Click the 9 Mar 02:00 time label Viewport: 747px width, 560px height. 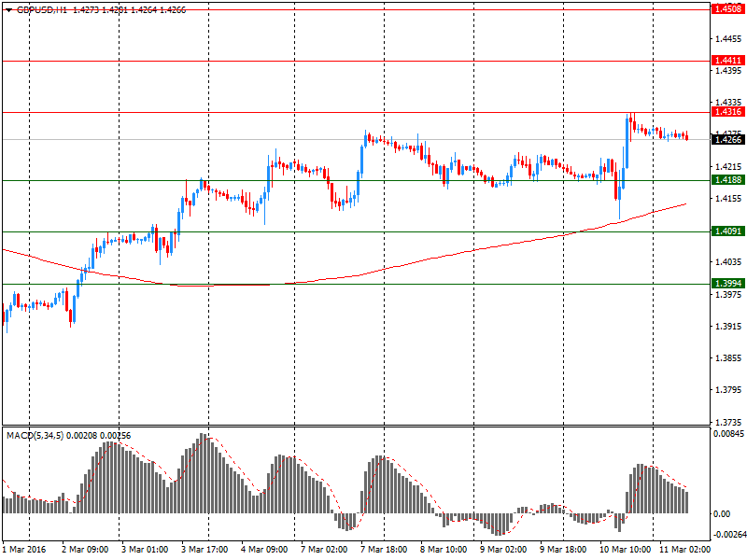tap(503, 550)
